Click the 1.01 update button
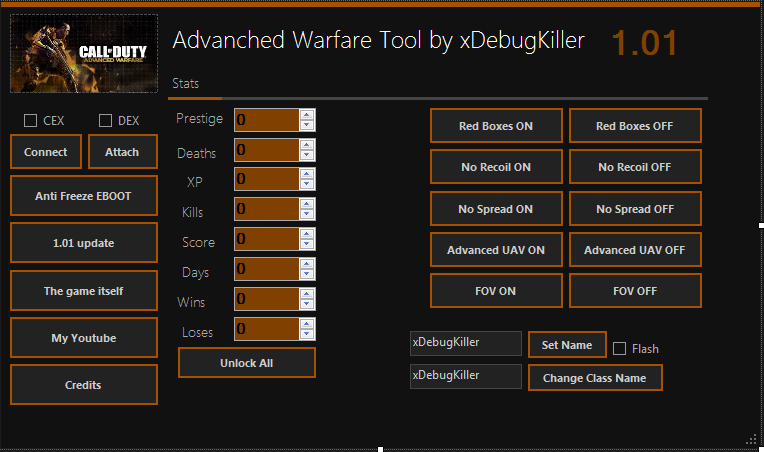The height and width of the screenshot is (452, 764). click(x=84, y=243)
